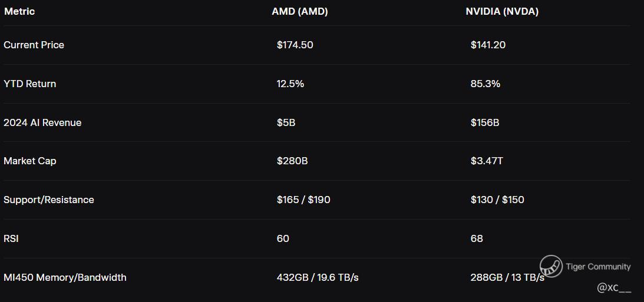Click NVIDIA's $3.47T market cap value
The width and height of the screenshot is (644, 302).
coord(487,161)
